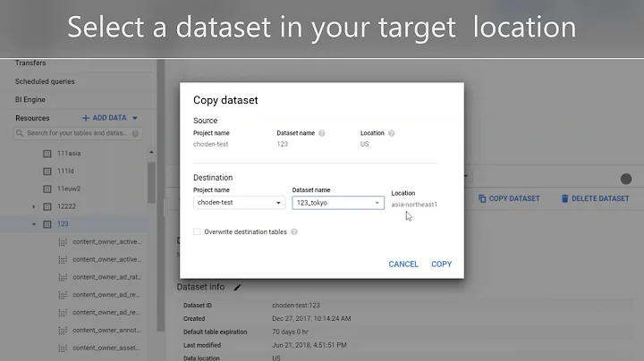Open the ADD DATA dropdown arrow
644x361 pixels.
(x=135, y=118)
